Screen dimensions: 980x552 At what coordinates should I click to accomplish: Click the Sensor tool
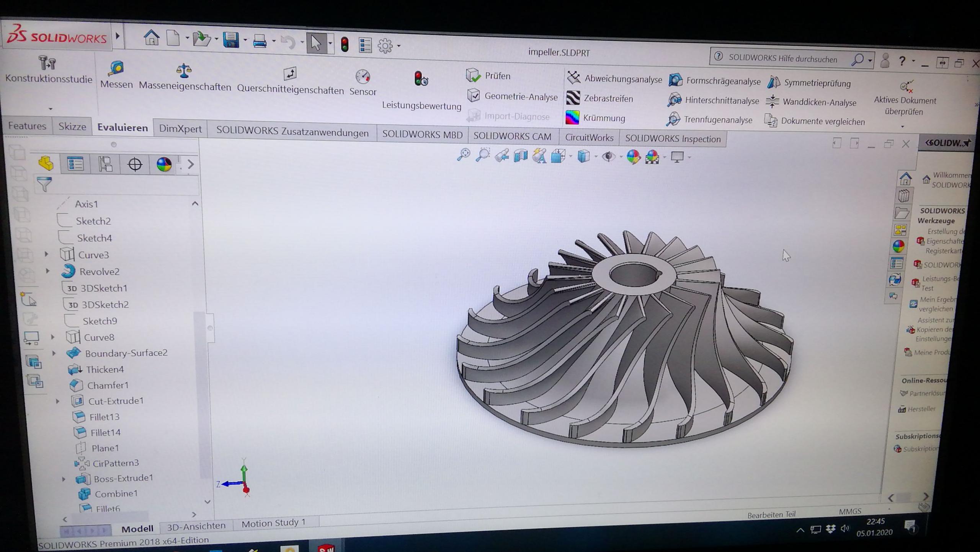(x=363, y=82)
